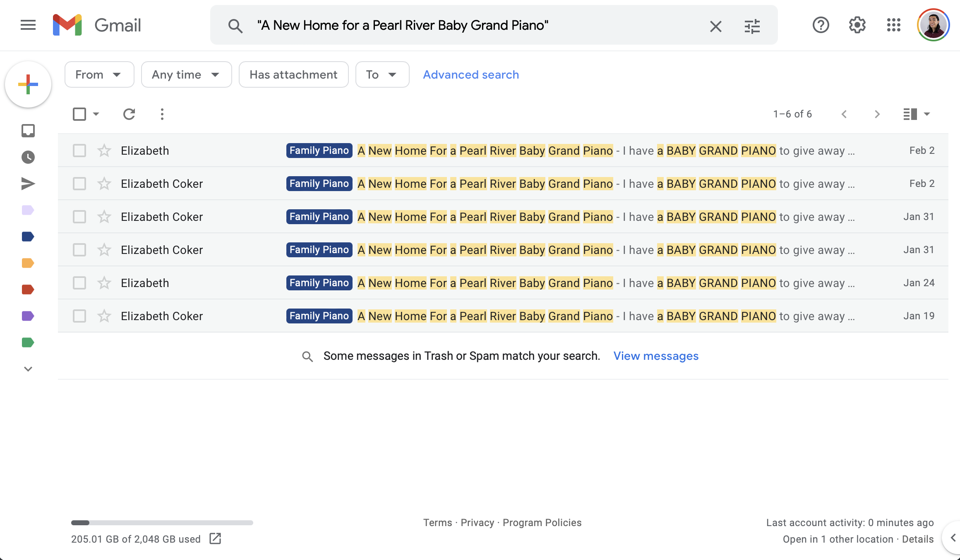Check the select all emails checkbox
This screenshot has width=960, height=560.
click(79, 113)
